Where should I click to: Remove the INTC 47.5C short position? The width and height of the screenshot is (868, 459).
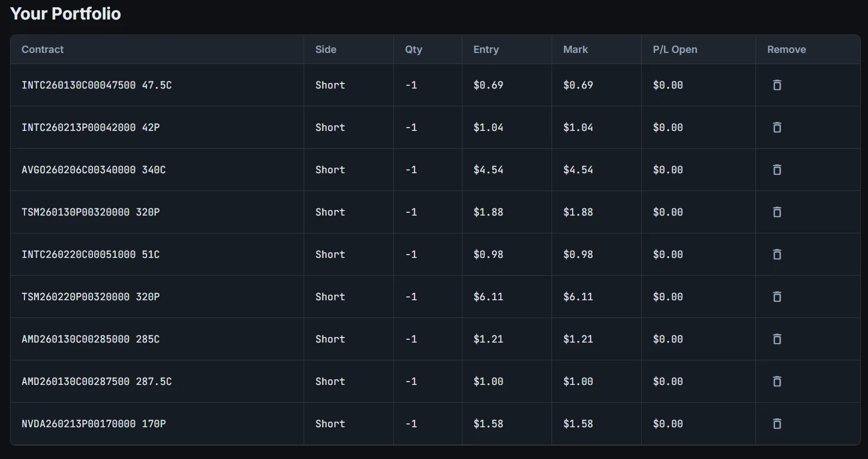coord(777,85)
